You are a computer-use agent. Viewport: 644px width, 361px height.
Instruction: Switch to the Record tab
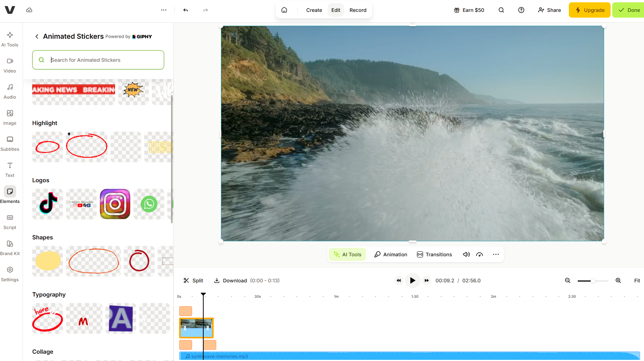[x=358, y=10]
